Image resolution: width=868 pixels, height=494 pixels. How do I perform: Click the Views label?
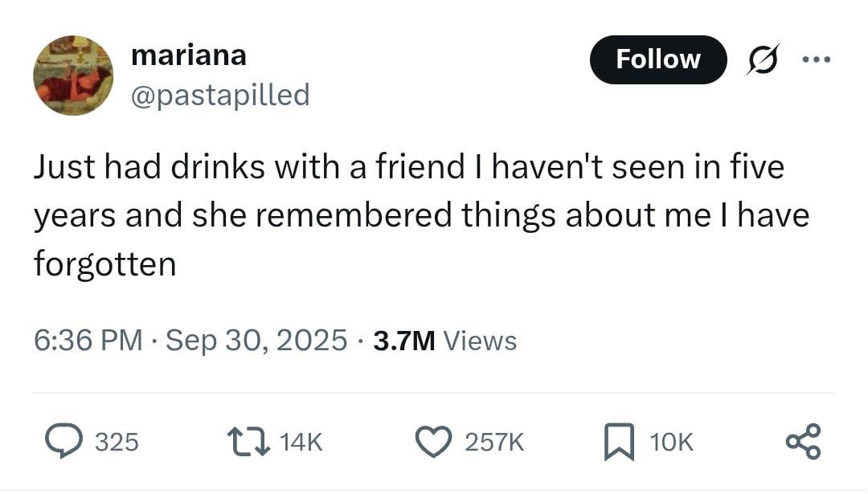(x=480, y=341)
